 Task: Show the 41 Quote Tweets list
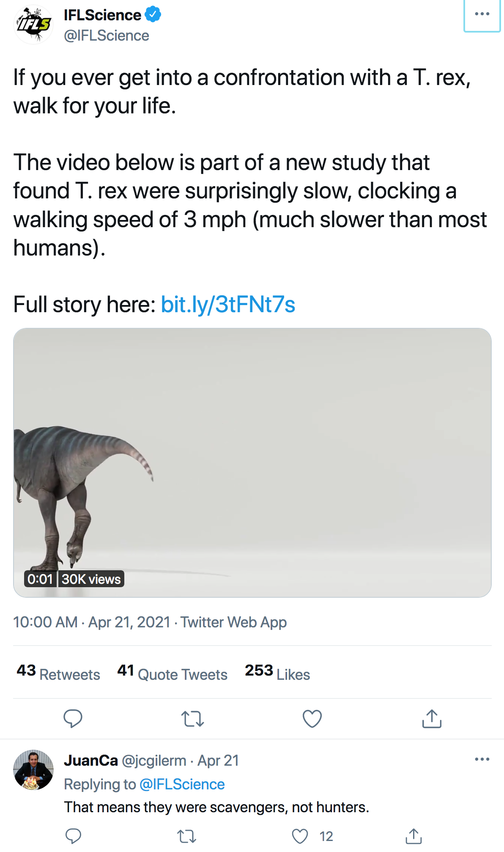point(172,673)
